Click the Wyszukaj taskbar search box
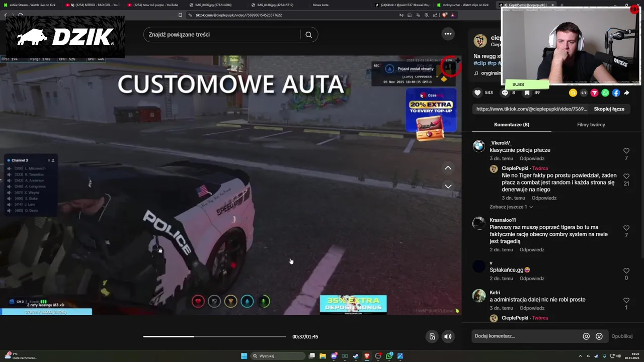Viewport: 644px width, 362px height. [x=278, y=356]
